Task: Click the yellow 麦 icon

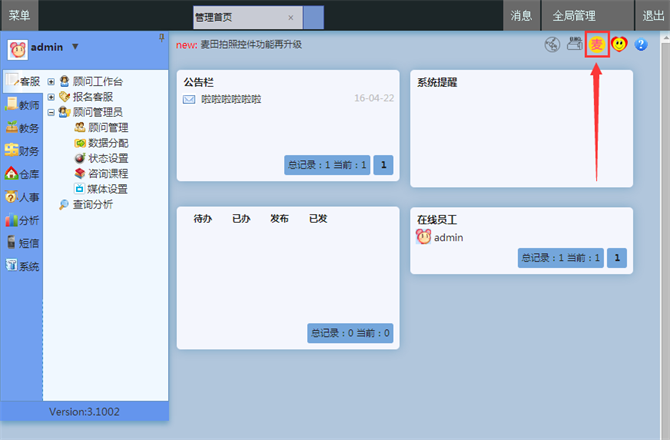Action: (x=597, y=44)
